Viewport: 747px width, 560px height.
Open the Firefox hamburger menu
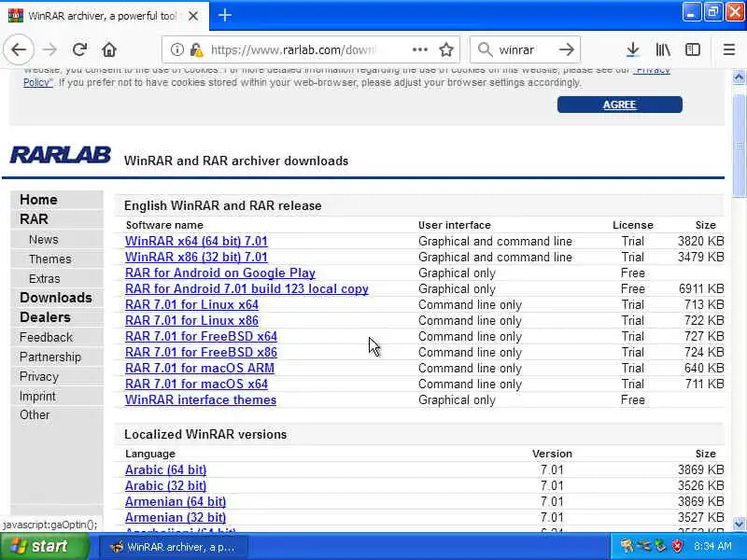pos(729,49)
